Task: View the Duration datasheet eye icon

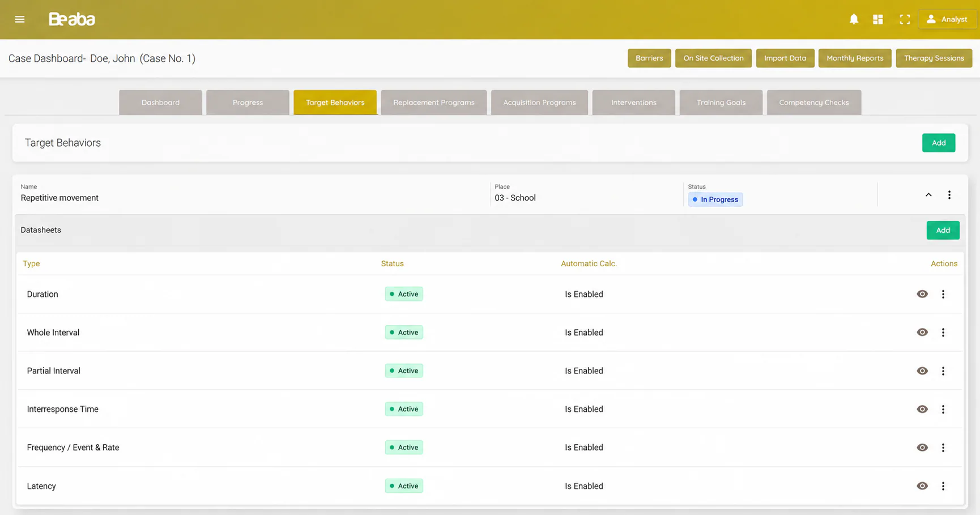Action: pos(922,294)
